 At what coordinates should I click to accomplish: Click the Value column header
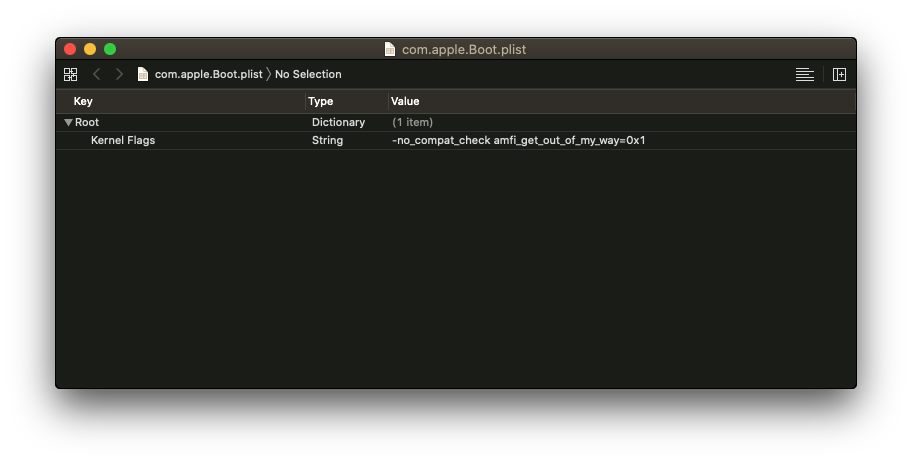point(405,101)
